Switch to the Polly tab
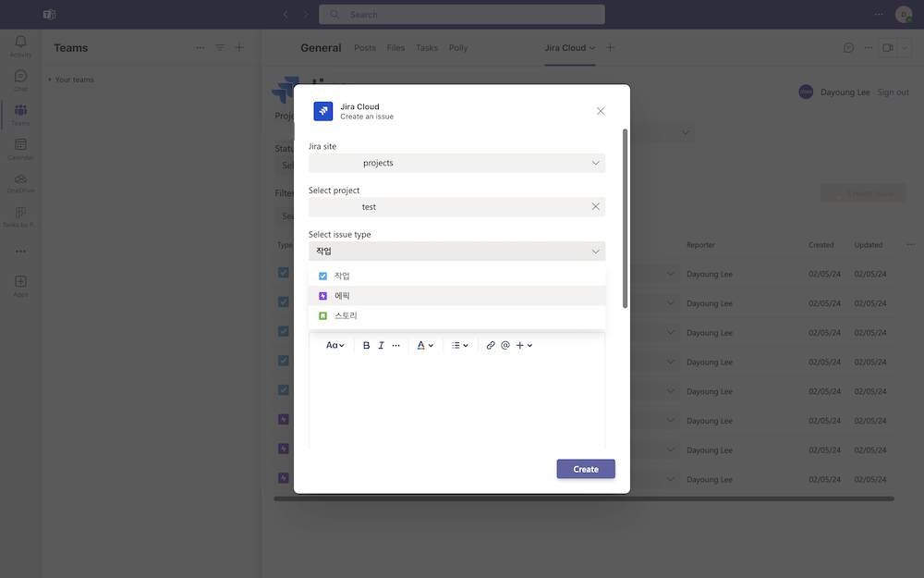This screenshot has height=578, width=924. [x=458, y=48]
